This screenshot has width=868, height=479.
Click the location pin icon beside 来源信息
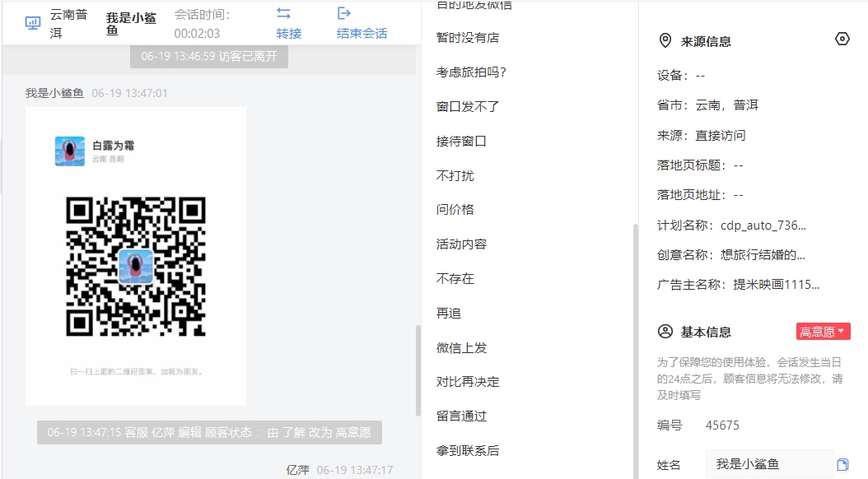(665, 41)
